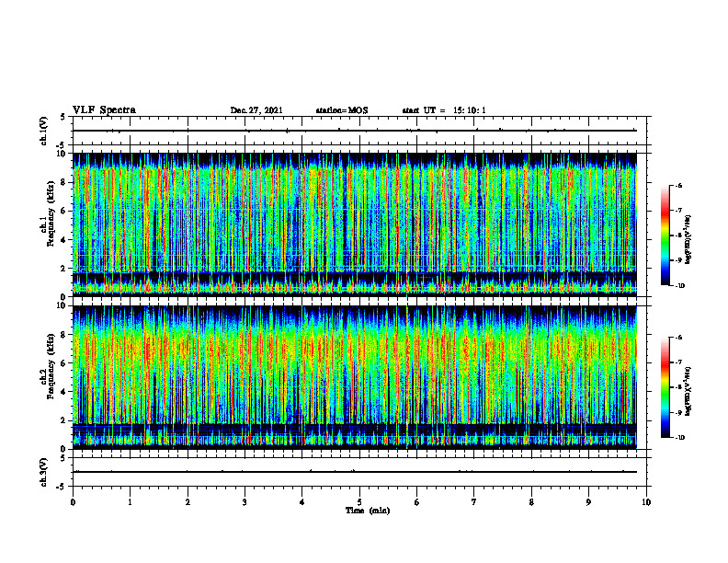
Task: Click the ch.2 spectrogram panel
Action: coord(355,377)
